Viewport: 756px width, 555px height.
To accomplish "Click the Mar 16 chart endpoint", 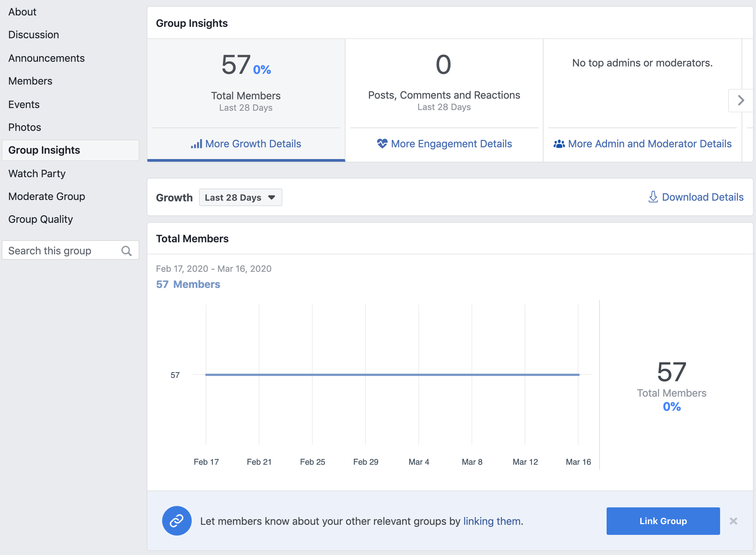I will (x=578, y=375).
